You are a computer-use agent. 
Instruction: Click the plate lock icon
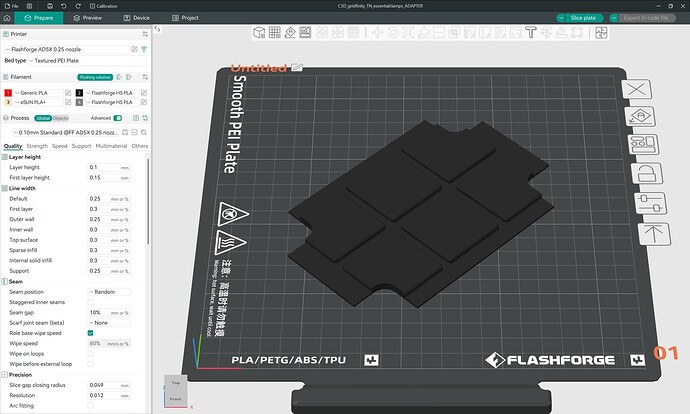(x=646, y=173)
